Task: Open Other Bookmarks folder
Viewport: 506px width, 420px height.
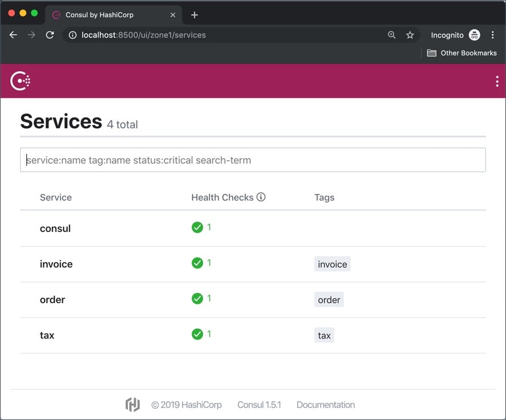Action: point(463,52)
